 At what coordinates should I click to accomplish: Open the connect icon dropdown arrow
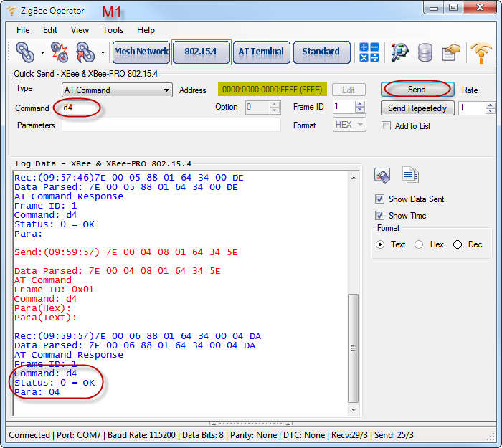click(x=42, y=52)
